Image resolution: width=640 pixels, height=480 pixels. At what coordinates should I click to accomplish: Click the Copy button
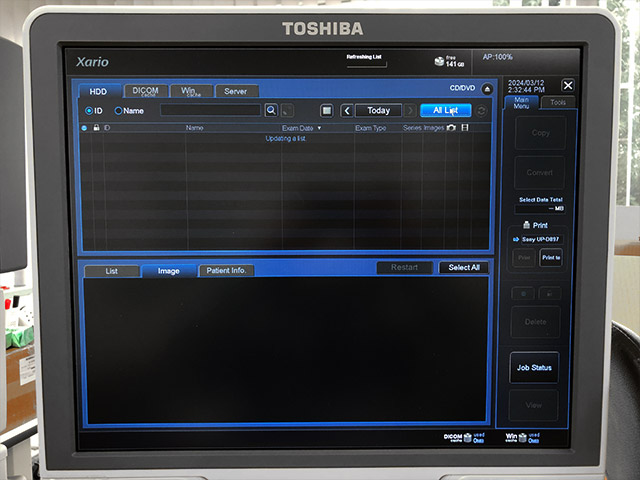click(540, 133)
